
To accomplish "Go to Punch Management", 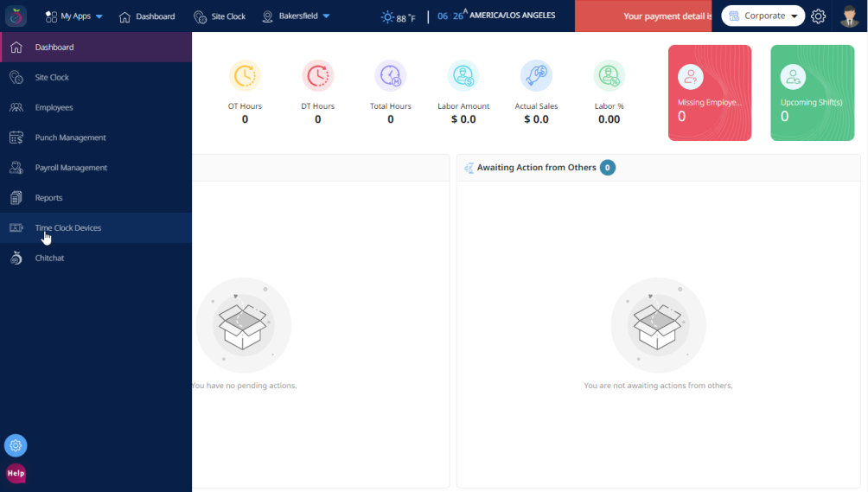I will tap(70, 137).
